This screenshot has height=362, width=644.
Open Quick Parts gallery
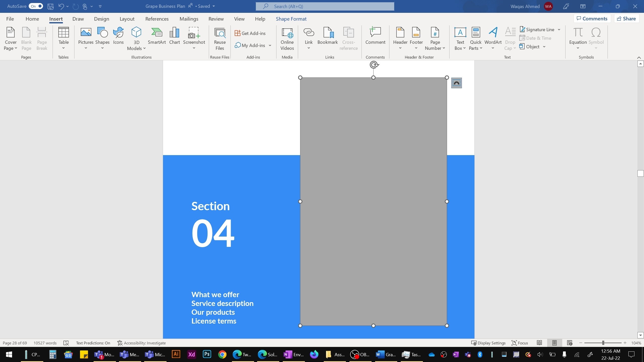click(475, 39)
